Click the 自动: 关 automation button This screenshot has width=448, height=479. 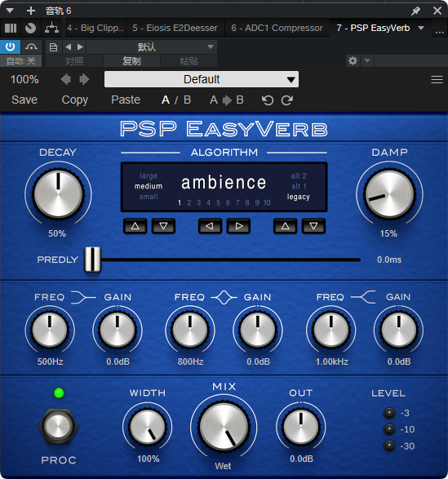point(20,61)
